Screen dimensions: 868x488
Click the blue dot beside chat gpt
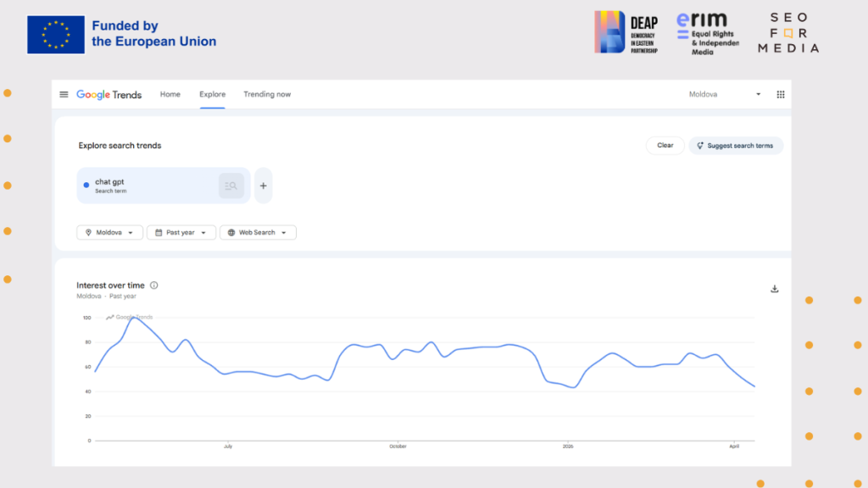(86, 185)
